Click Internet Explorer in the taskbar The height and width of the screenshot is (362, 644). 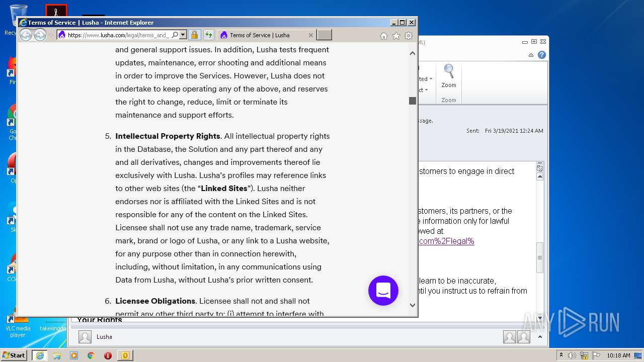(39, 355)
